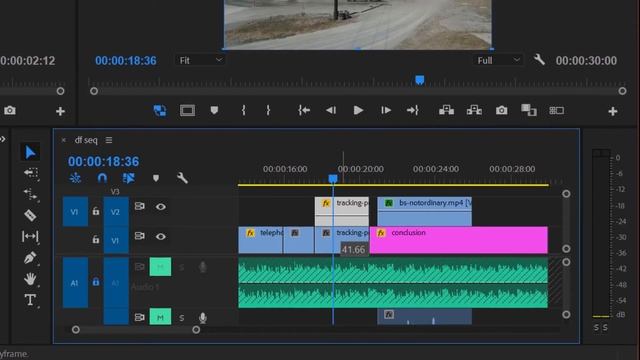The height and width of the screenshot is (360, 640).
Task: Open Timeline display settings wrench
Action: click(x=182, y=178)
